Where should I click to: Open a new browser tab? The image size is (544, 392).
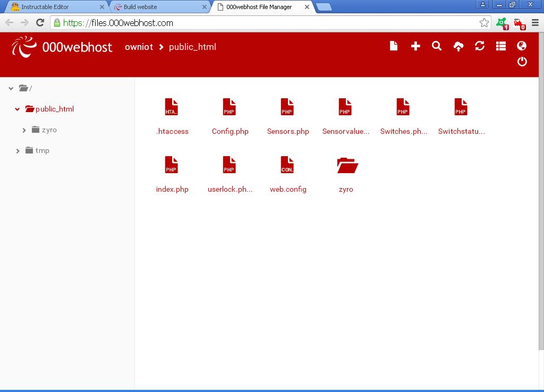tap(325, 7)
